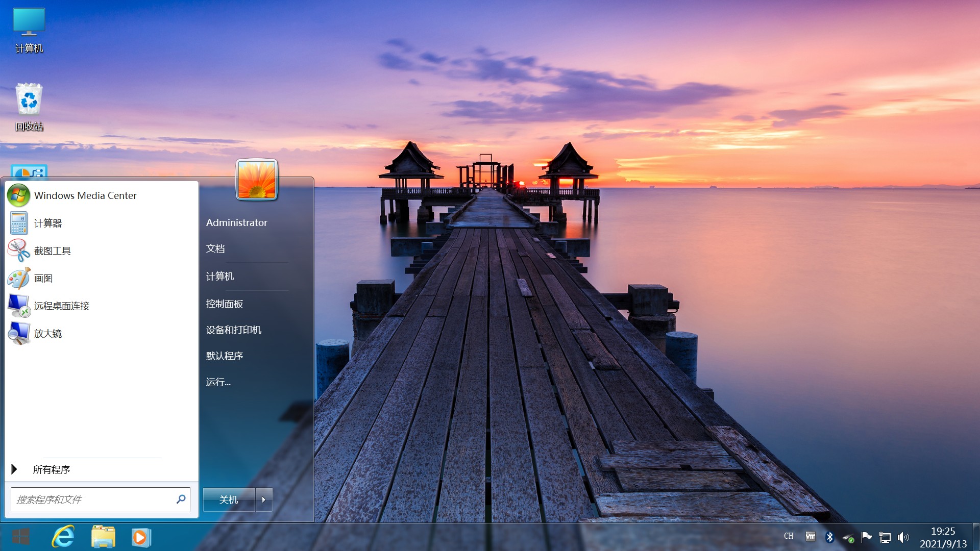This screenshot has height=551, width=980.
Task: Open Internet Explorer from taskbar
Action: [65, 536]
